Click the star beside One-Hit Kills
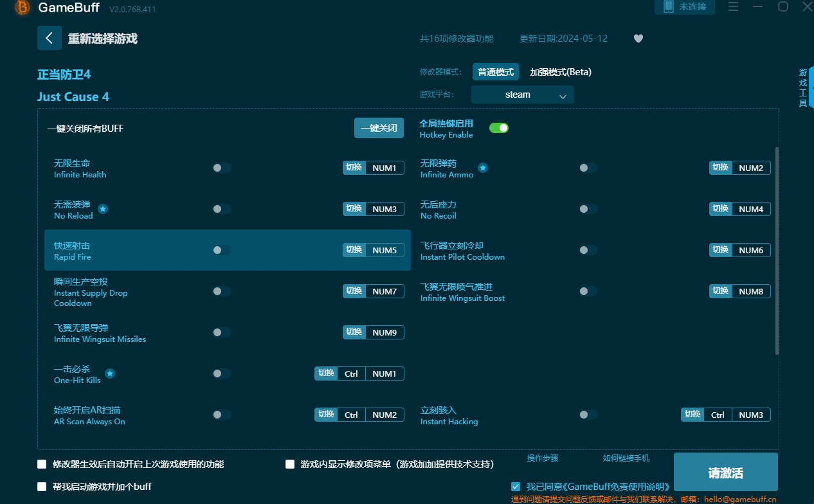This screenshot has height=504, width=814. coord(109,373)
